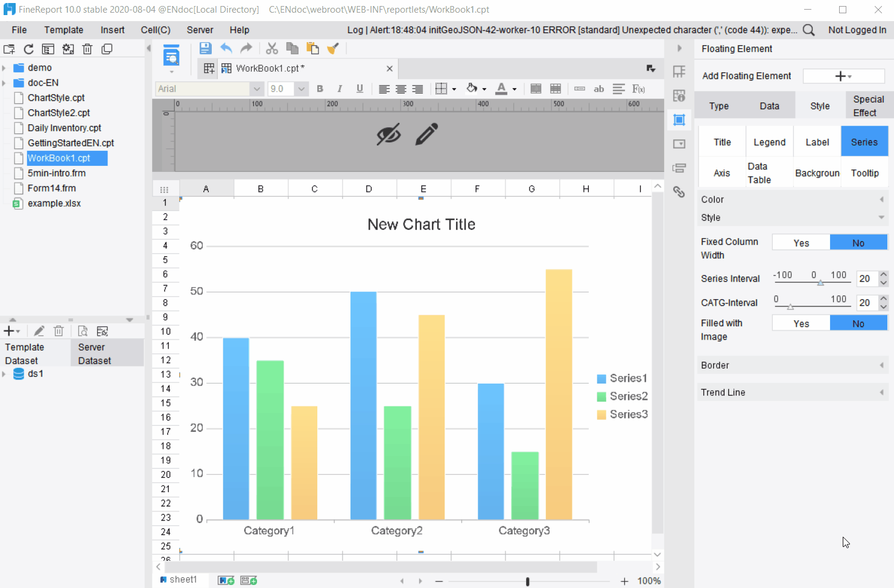Open the cell border style dropdown arrow
The image size is (894, 588).
tap(454, 89)
